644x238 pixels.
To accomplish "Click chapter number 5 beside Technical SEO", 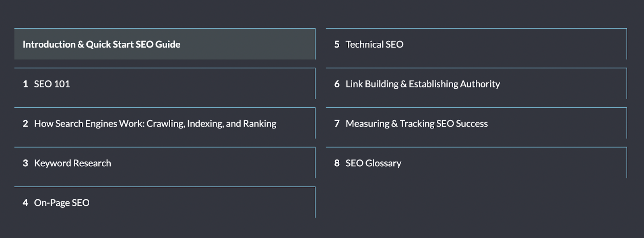I will click(x=337, y=44).
